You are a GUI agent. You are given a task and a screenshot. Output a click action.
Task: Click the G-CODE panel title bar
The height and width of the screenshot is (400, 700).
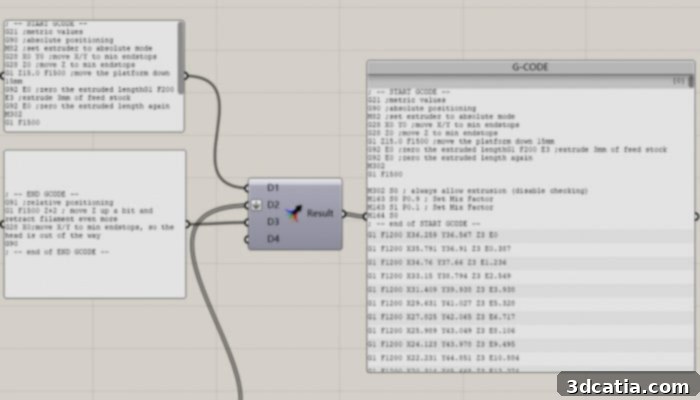(x=530, y=67)
